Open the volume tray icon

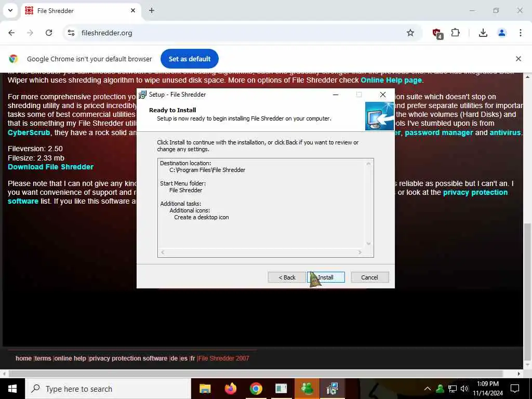click(464, 389)
